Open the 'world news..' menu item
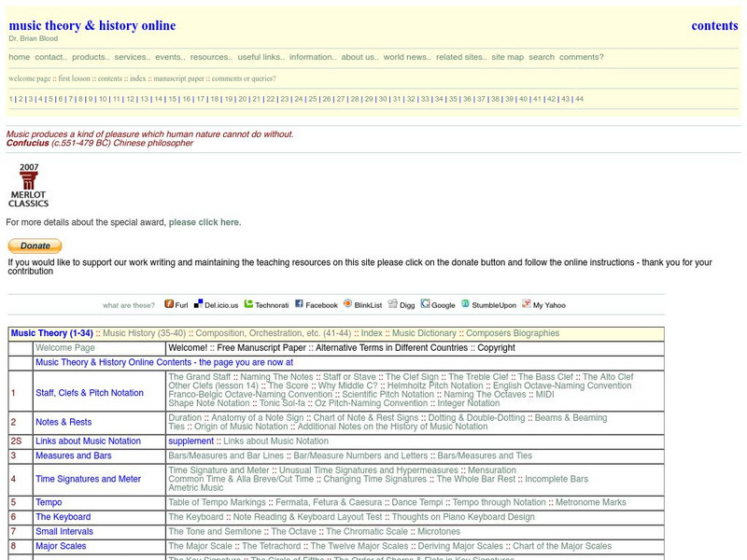747x560 pixels. [x=407, y=57]
